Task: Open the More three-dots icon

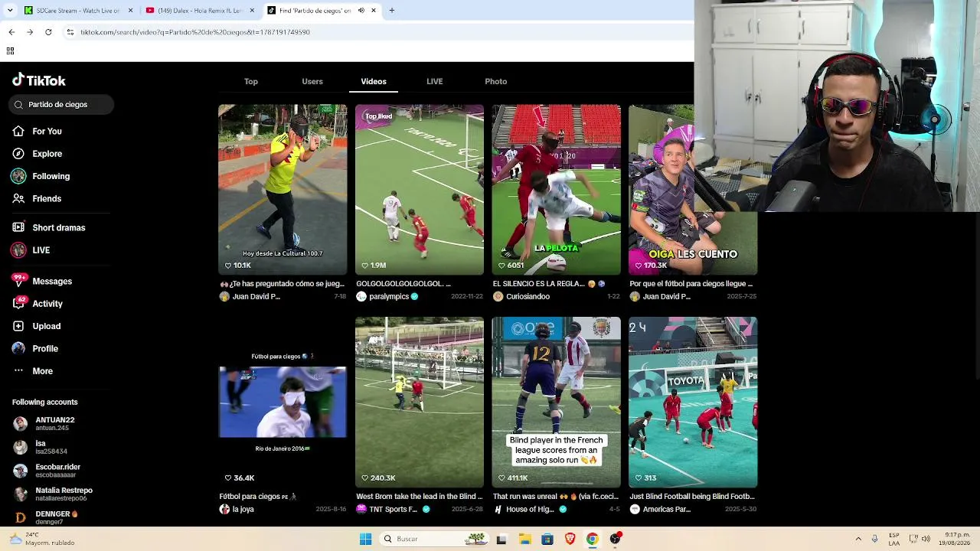Action: point(18,371)
